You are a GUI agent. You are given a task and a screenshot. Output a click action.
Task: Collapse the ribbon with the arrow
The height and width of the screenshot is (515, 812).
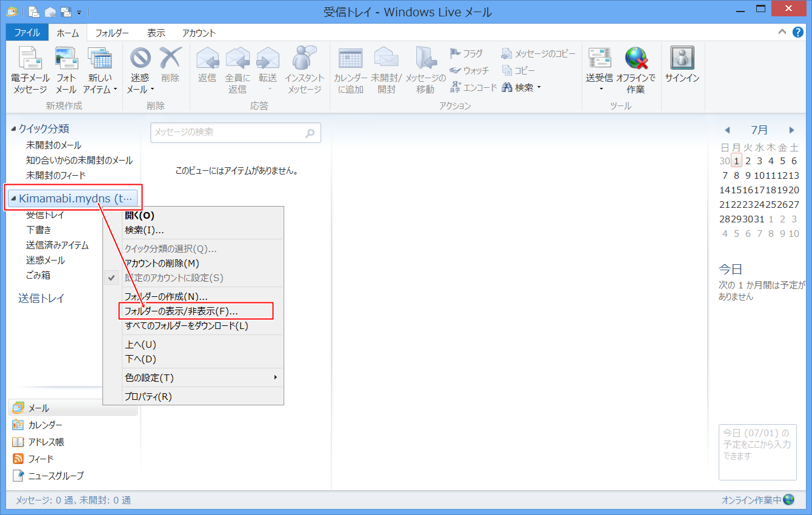[x=782, y=32]
